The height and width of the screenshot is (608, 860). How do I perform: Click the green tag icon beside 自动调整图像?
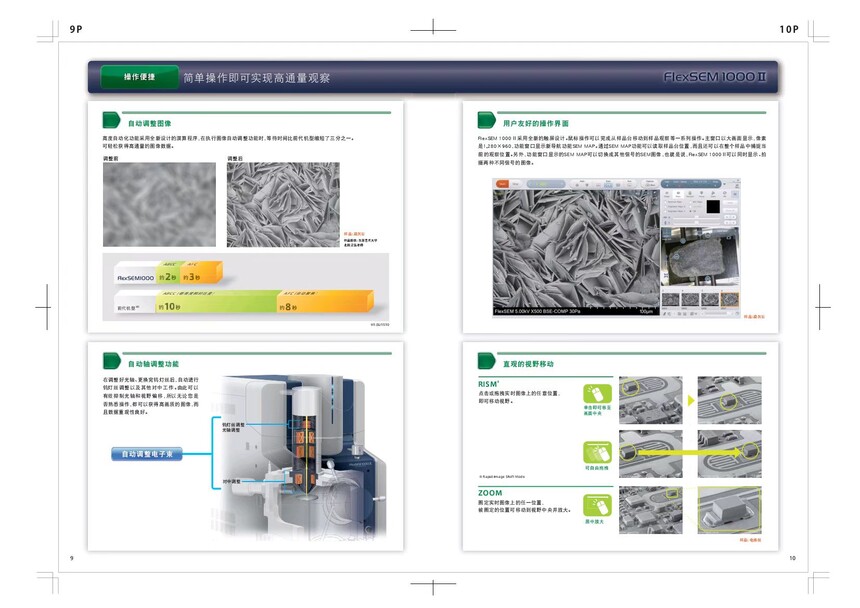(x=111, y=120)
